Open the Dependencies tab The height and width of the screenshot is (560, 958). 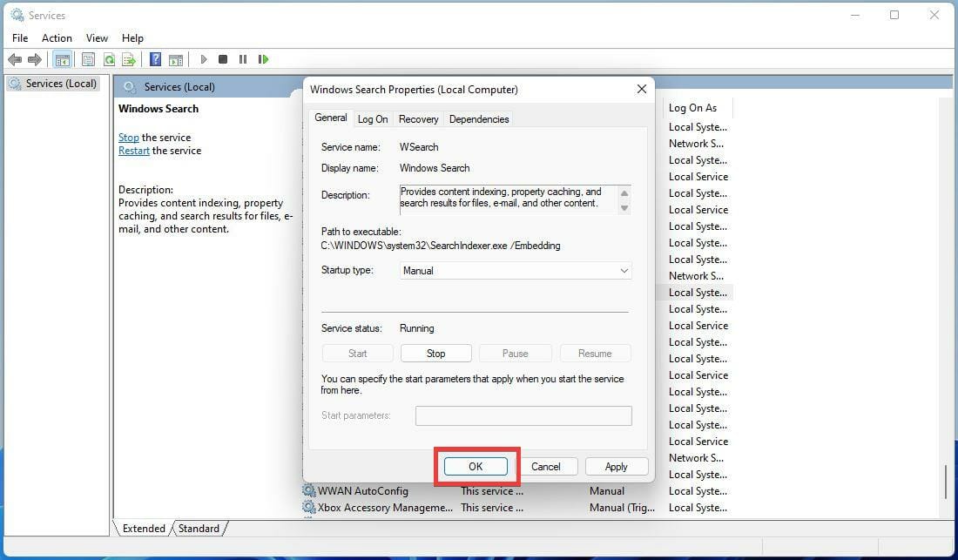point(479,119)
